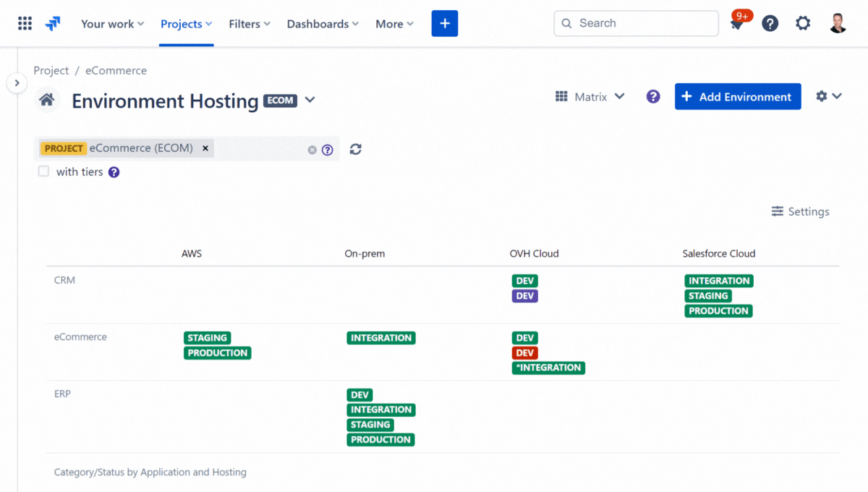
Task: Remove the eCommerce (ECOM) project filter chip
Action: pyautogui.click(x=205, y=148)
